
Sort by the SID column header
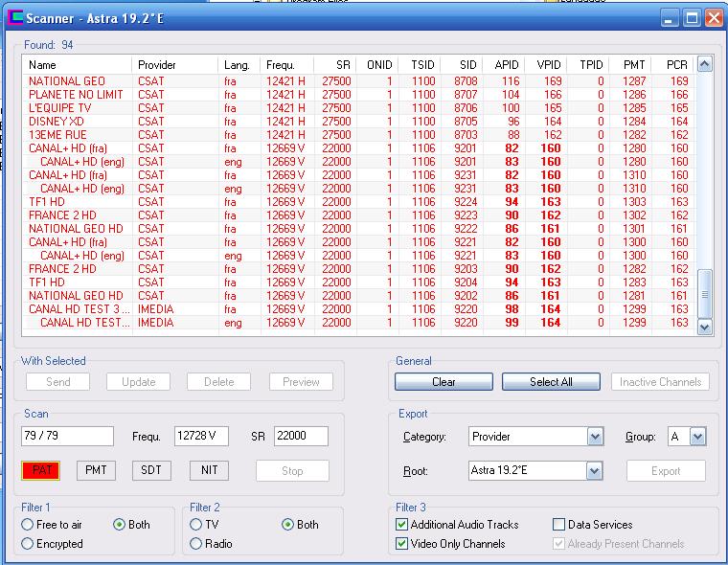point(462,65)
